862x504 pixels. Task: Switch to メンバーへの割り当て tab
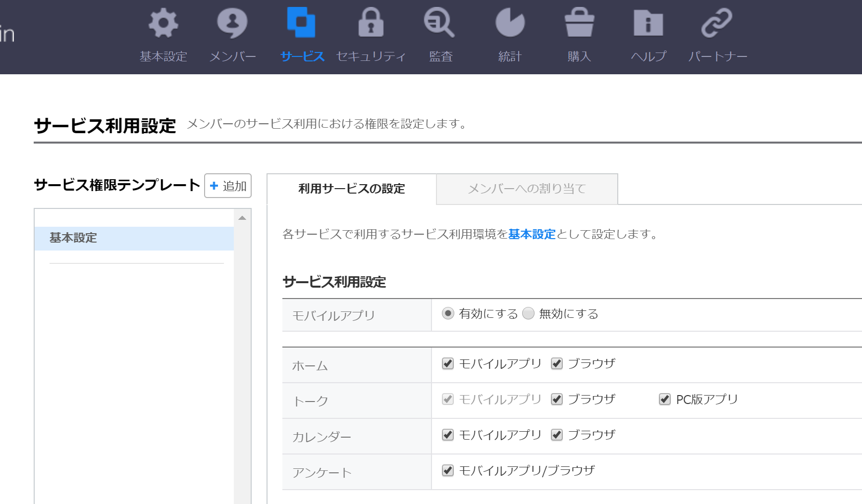pyautogui.click(x=527, y=189)
